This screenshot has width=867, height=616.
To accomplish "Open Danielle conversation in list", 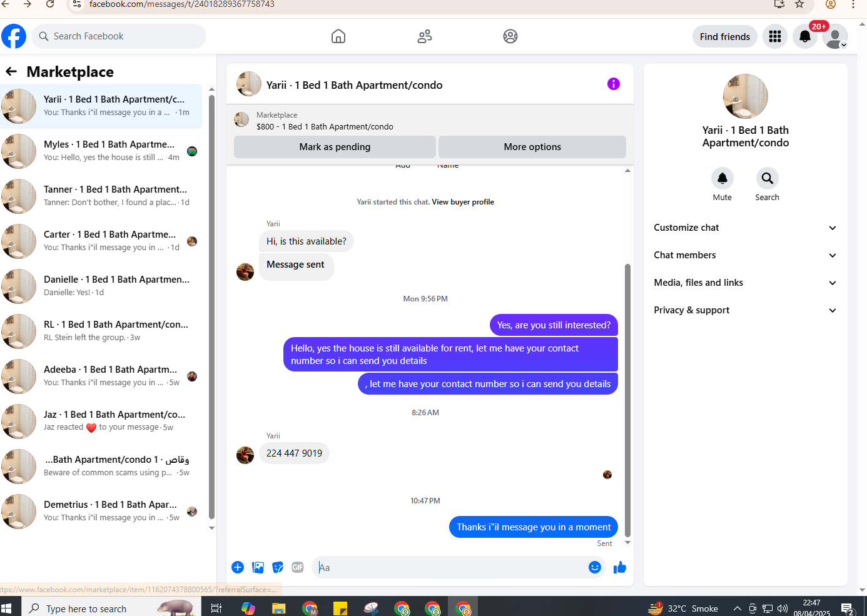I will [x=101, y=286].
